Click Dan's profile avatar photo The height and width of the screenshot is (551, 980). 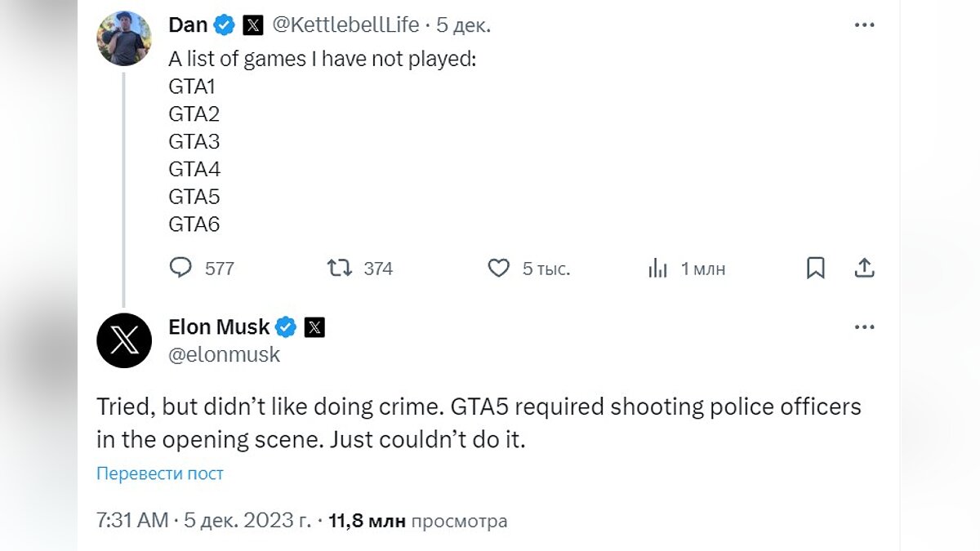pyautogui.click(x=122, y=38)
